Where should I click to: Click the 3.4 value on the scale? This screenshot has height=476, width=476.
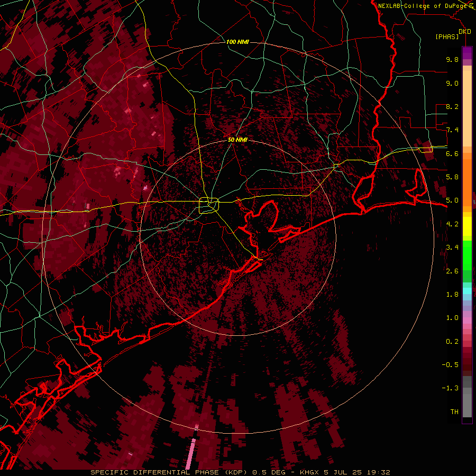click(x=452, y=248)
